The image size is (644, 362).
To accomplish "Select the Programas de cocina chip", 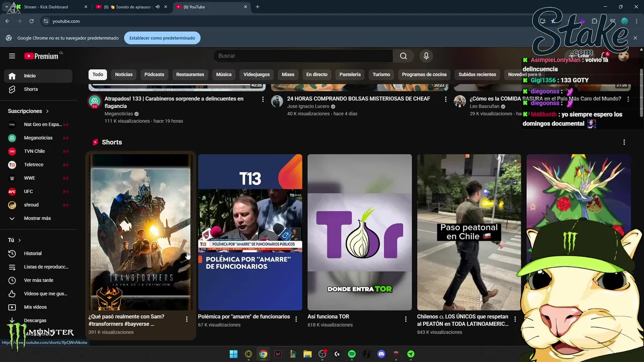I will (424, 74).
